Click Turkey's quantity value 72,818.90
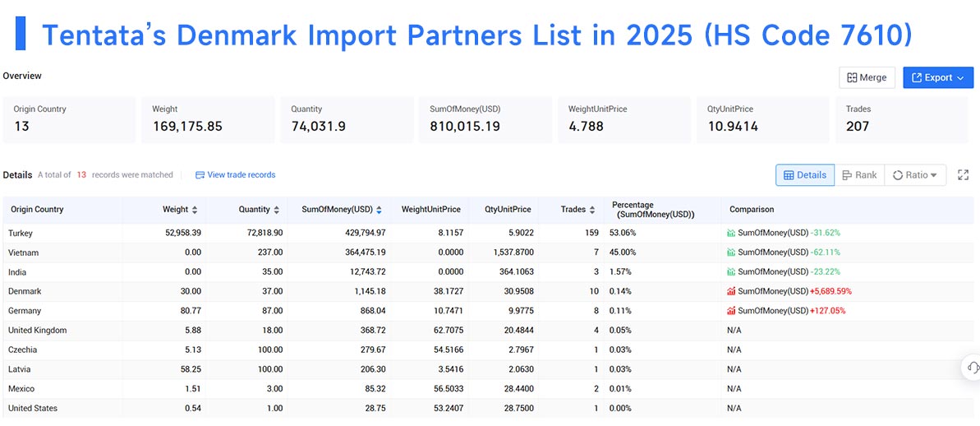Viewport: 980px width, 426px height. pyautogui.click(x=263, y=234)
